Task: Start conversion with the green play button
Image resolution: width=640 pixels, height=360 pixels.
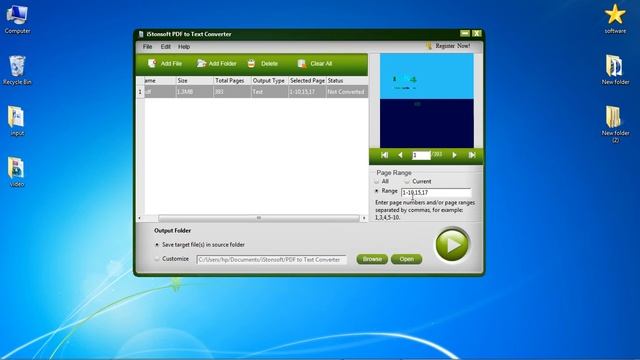Action: pyautogui.click(x=452, y=244)
